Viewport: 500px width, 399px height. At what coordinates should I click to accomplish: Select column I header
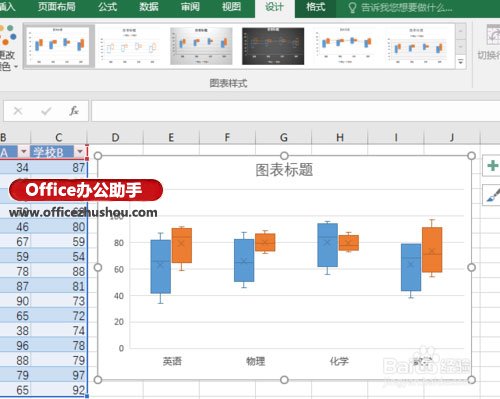coord(396,137)
